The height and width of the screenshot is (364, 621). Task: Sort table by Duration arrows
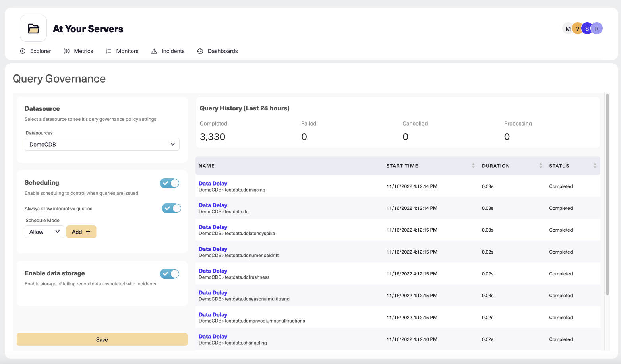click(541, 166)
